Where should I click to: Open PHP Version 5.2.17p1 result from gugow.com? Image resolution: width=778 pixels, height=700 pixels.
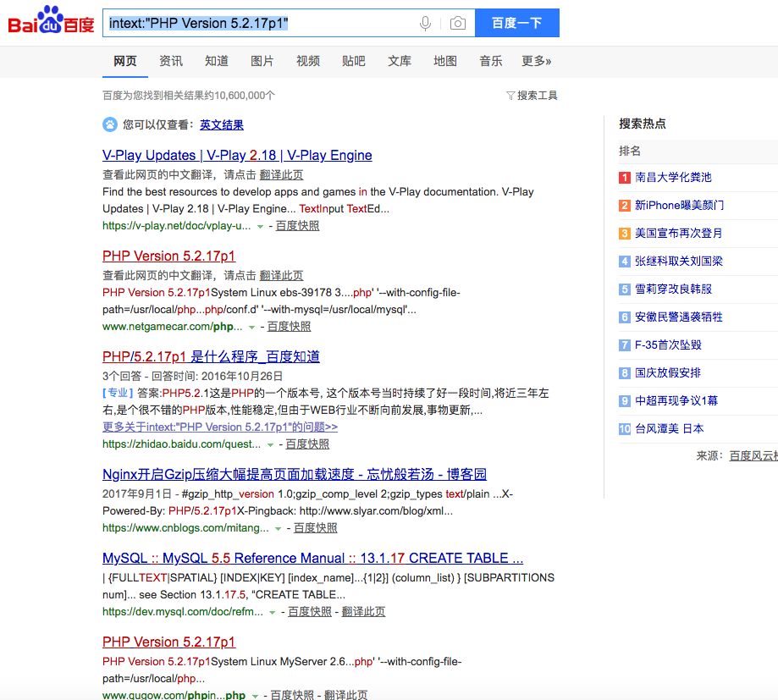[x=168, y=642]
